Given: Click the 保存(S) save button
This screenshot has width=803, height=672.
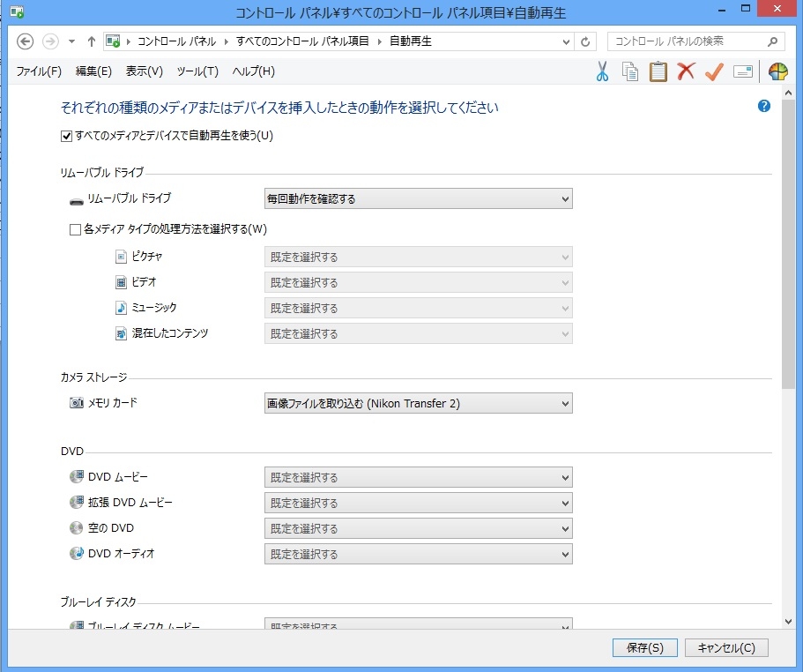Looking at the screenshot, I should (644, 648).
